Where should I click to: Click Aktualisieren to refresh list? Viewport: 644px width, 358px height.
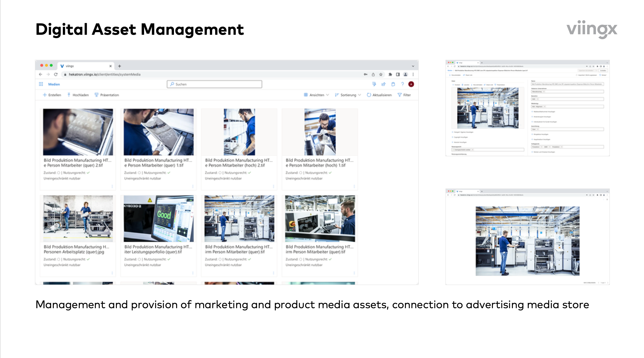tap(379, 95)
